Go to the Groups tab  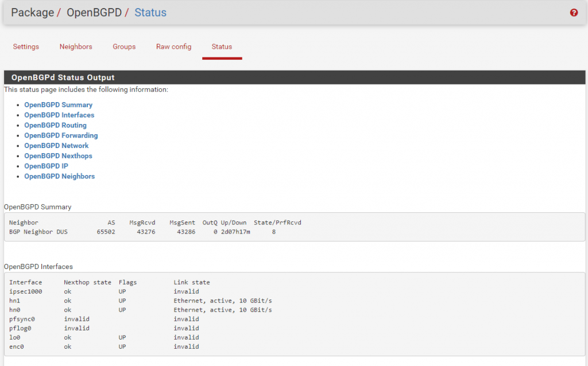[124, 47]
